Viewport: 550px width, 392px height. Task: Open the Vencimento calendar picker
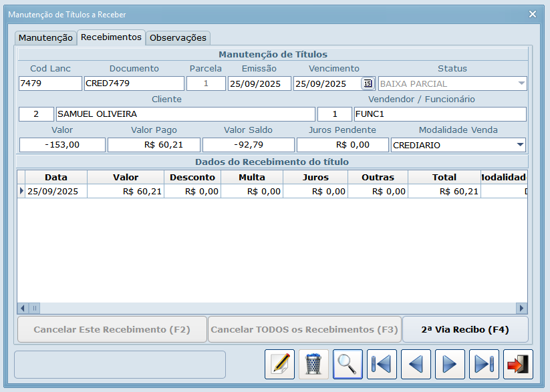(x=368, y=83)
